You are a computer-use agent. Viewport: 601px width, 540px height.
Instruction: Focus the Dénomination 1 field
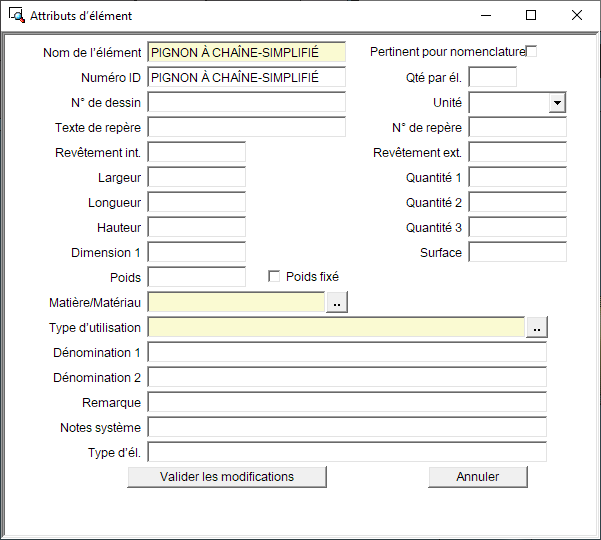[x=347, y=352]
